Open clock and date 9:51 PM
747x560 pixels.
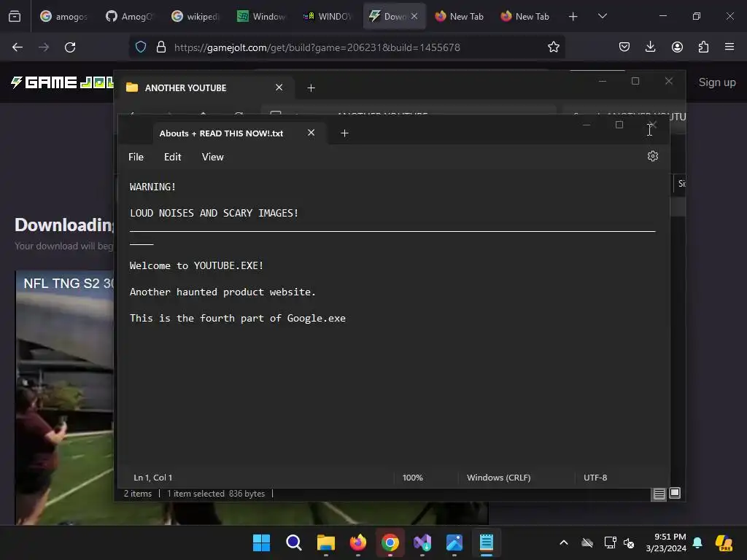pos(666,542)
